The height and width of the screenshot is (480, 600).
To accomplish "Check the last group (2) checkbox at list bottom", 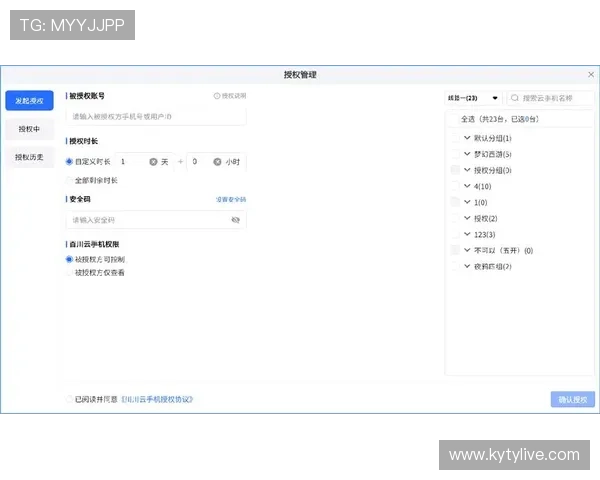I will point(455,266).
